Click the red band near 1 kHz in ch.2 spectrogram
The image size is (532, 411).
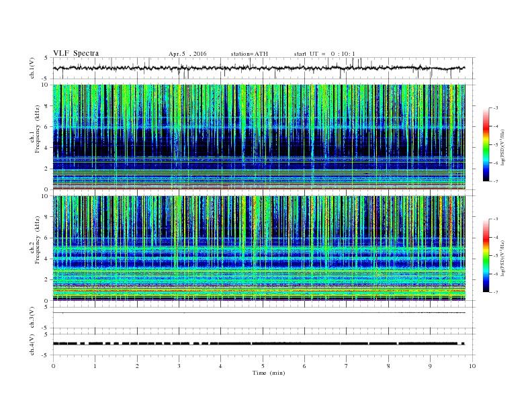click(259, 291)
